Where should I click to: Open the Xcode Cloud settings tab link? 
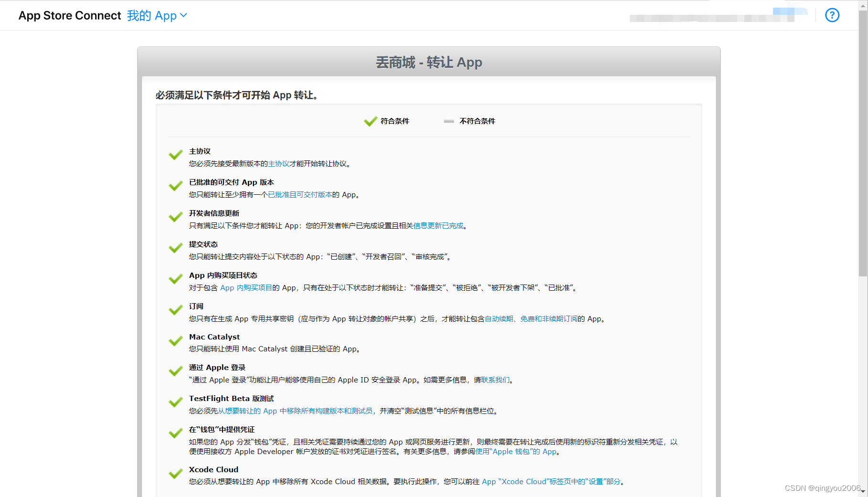551,482
